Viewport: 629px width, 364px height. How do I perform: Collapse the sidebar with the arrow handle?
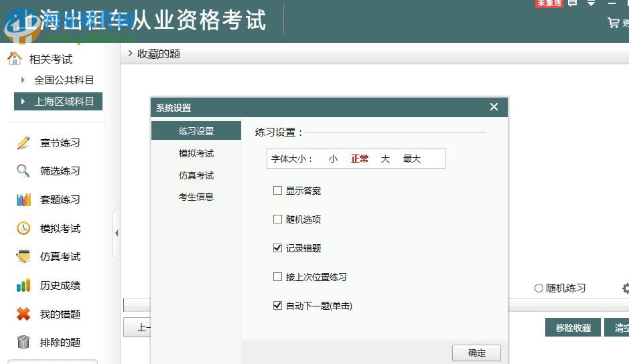point(117,234)
